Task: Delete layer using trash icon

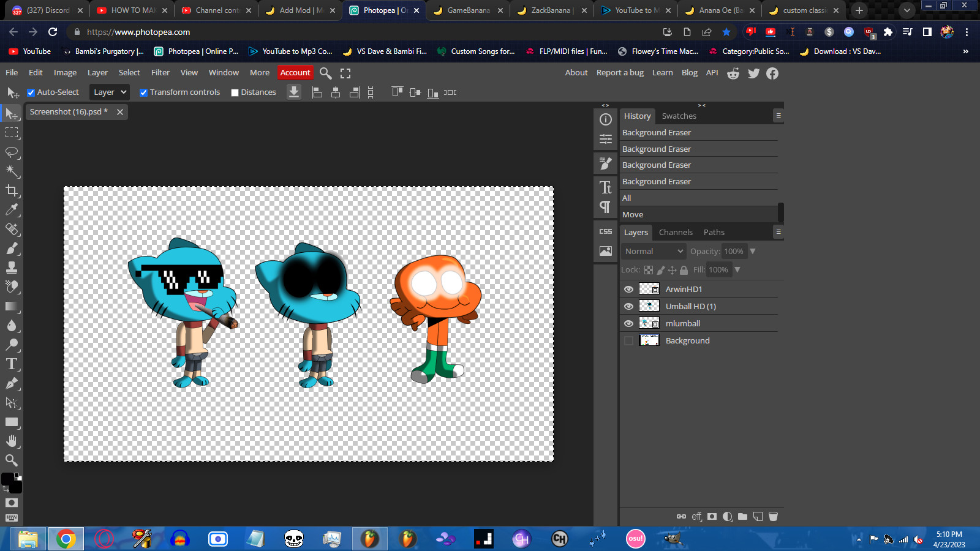Action: [773, 517]
